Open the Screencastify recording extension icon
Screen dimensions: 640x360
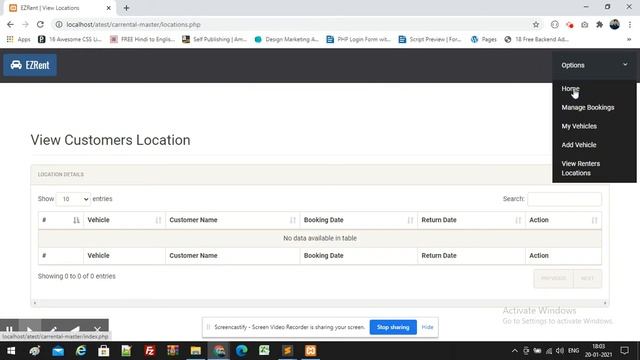coord(570,25)
